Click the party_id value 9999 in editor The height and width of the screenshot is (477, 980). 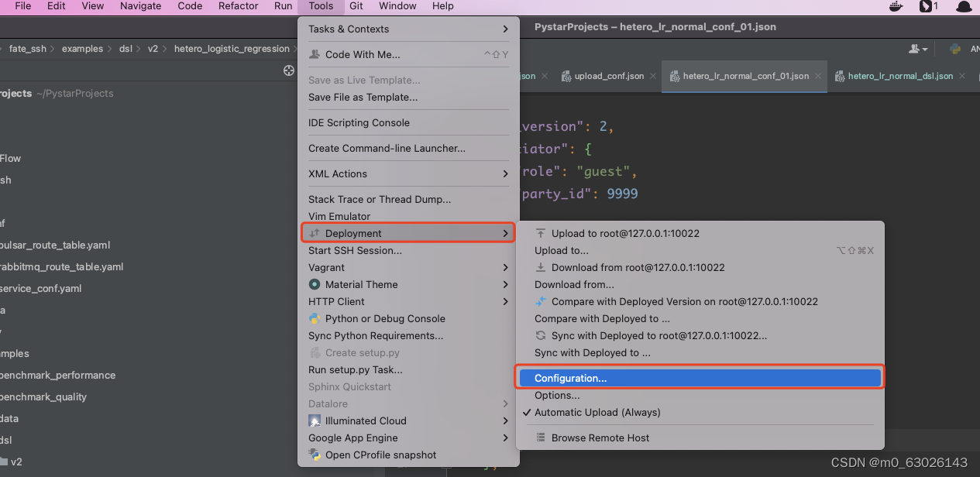coord(622,194)
